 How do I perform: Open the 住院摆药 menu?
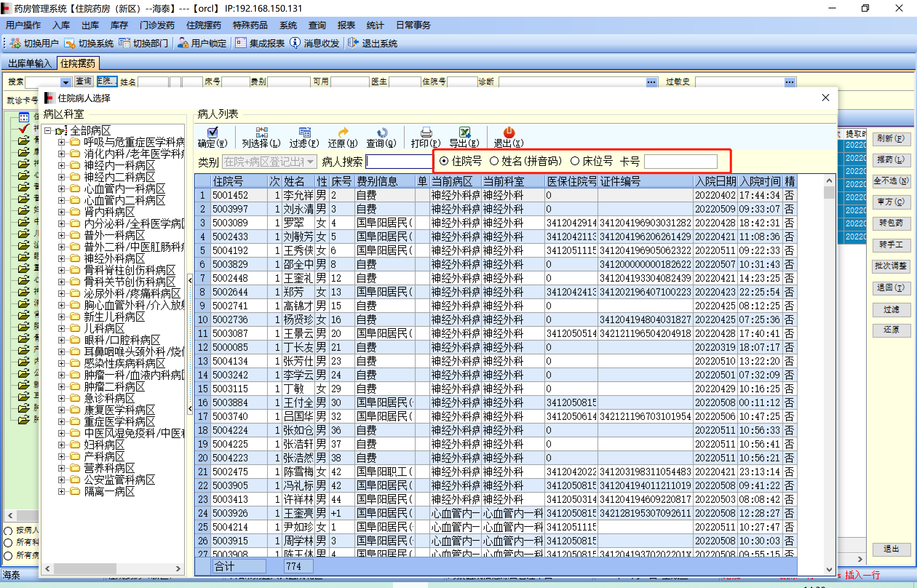203,25
